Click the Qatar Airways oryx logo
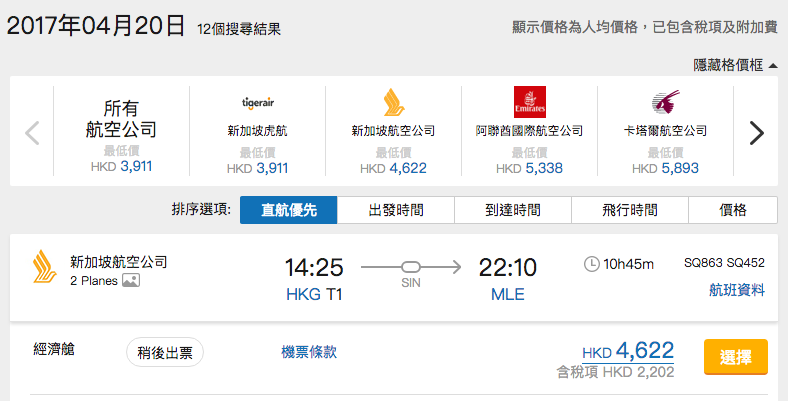The width and height of the screenshot is (788, 401). click(x=665, y=102)
